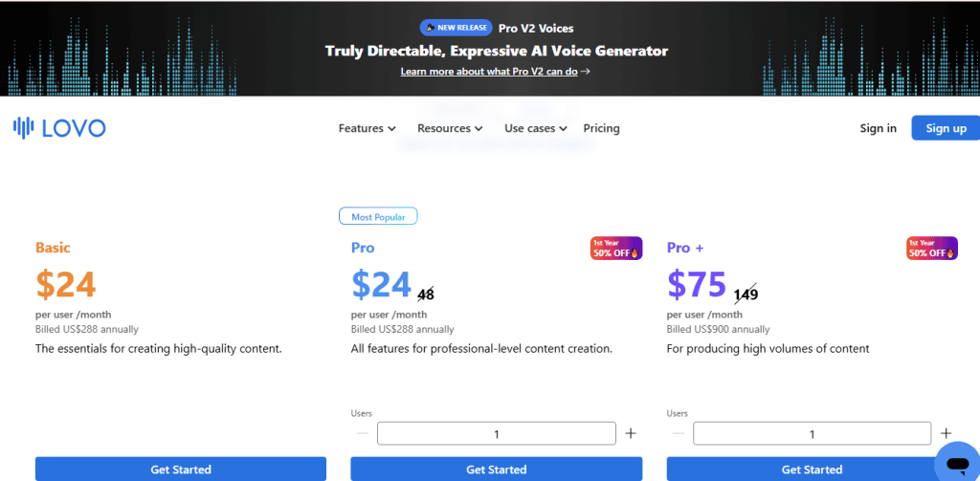
Task: Focus the Pro plan users input field
Action: pyautogui.click(x=496, y=433)
